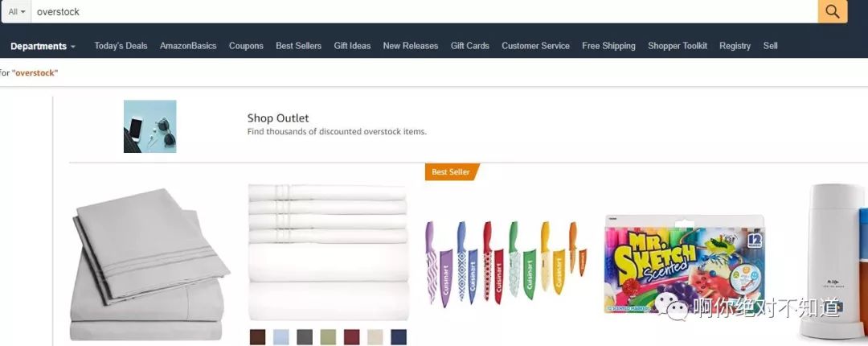Open the Gift Cards page
This screenshot has width=868, height=346.
click(x=470, y=46)
